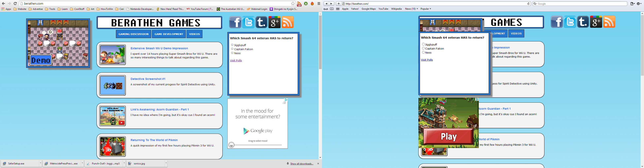Image resolution: width=644 pixels, height=168 pixels.
Task: Select Captain Falcon in the Chrome poll
Action: click(x=232, y=49)
